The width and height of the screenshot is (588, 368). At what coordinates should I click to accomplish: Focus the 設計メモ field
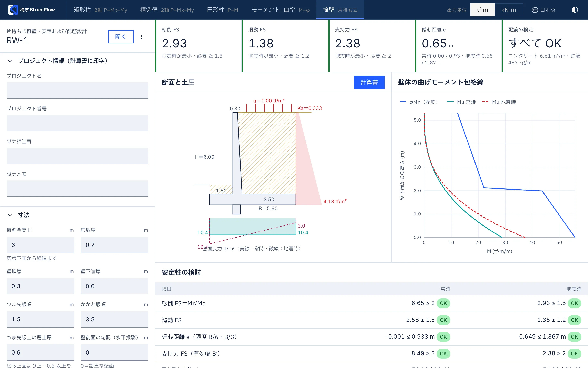coord(77,188)
